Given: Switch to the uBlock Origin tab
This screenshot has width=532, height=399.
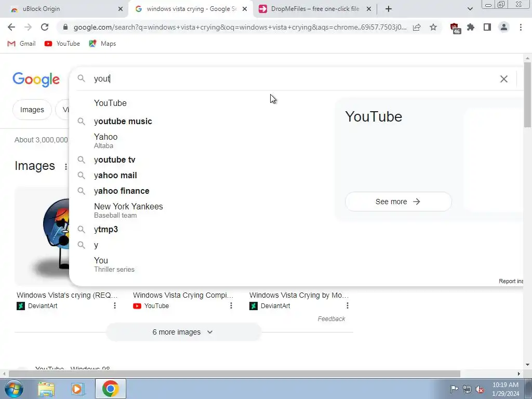Looking at the screenshot, I should coord(64,9).
